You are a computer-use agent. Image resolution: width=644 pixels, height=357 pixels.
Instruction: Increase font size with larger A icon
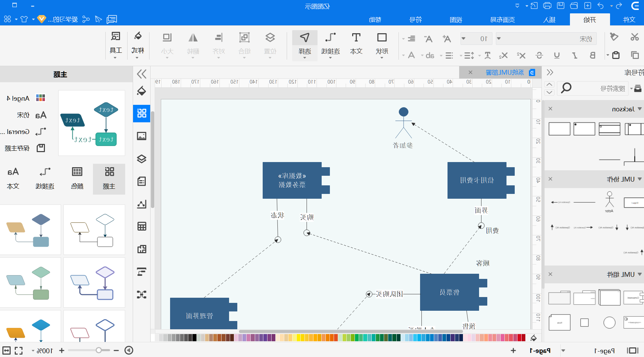point(446,39)
